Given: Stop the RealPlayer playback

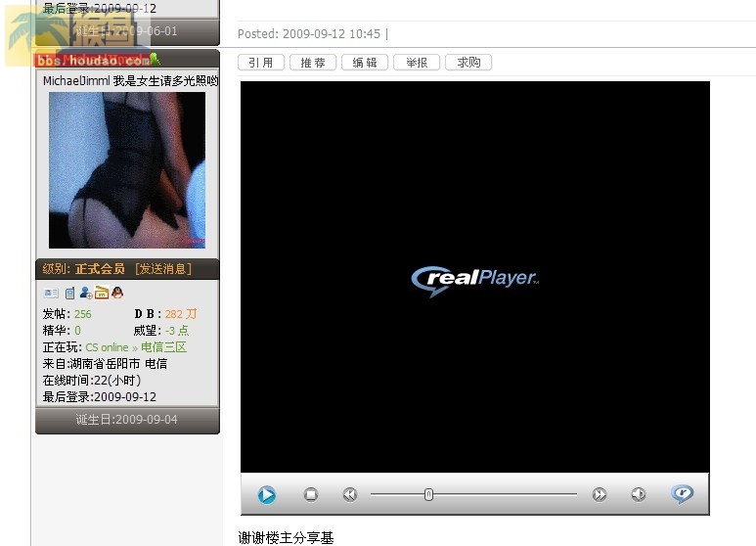Looking at the screenshot, I should point(311,494).
